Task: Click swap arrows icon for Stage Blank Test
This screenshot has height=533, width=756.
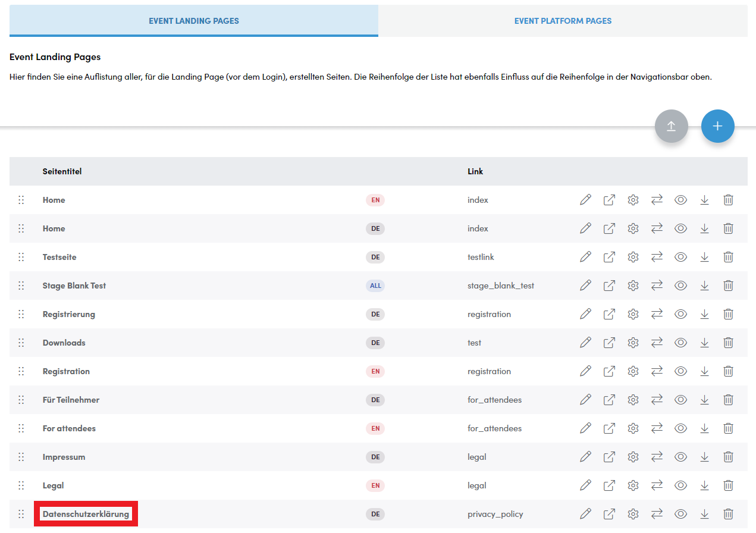Action: [x=657, y=286]
